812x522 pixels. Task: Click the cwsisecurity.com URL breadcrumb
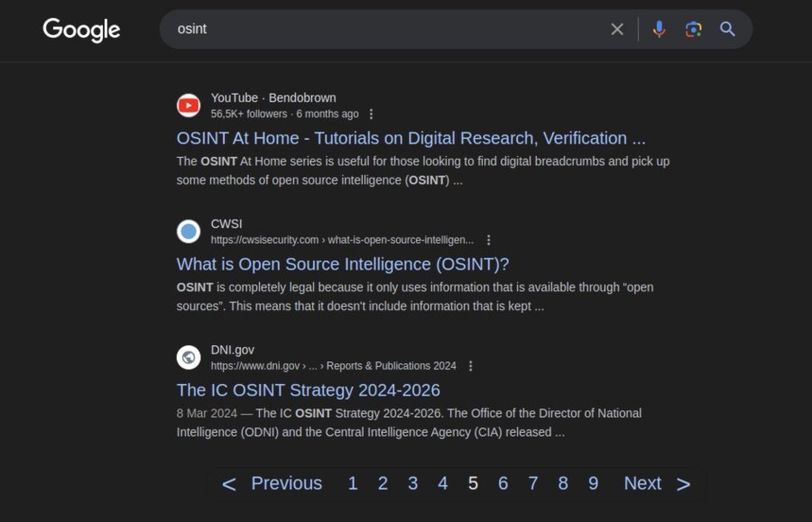342,240
